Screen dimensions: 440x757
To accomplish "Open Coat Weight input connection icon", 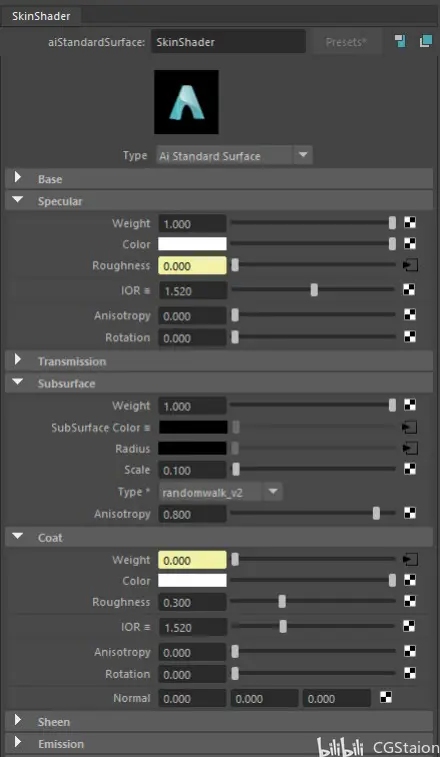I will tap(410, 560).
